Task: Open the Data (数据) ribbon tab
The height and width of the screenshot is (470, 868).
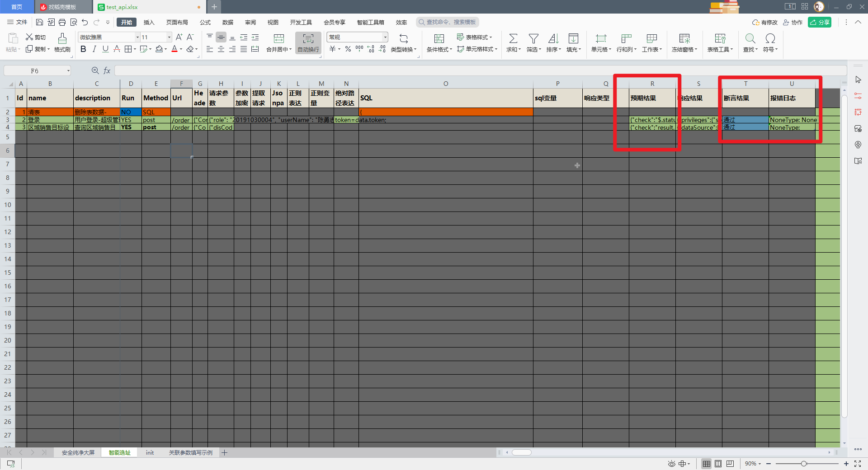Action: point(228,22)
